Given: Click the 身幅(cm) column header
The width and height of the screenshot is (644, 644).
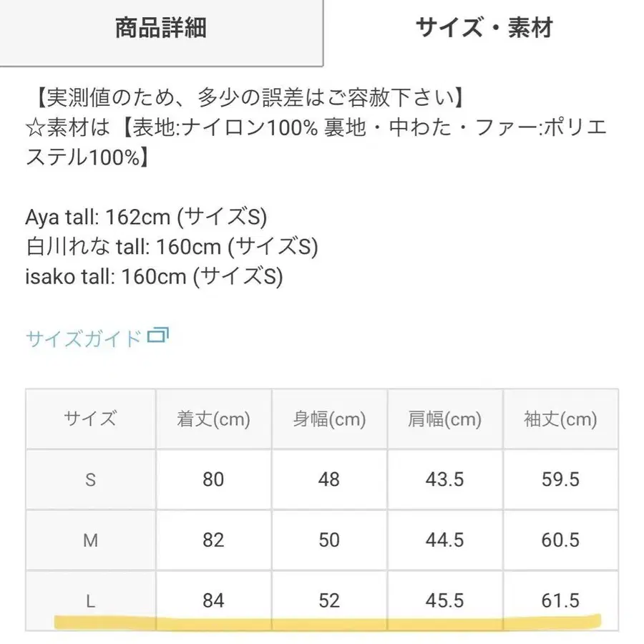Looking at the screenshot, I should [x=329, y=419].
